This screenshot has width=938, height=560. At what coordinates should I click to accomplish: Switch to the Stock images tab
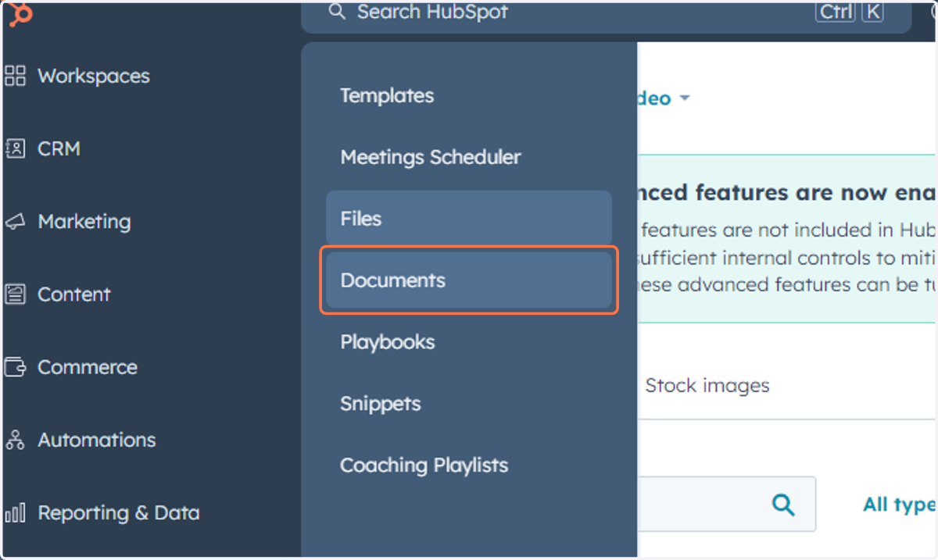[707, 386]
